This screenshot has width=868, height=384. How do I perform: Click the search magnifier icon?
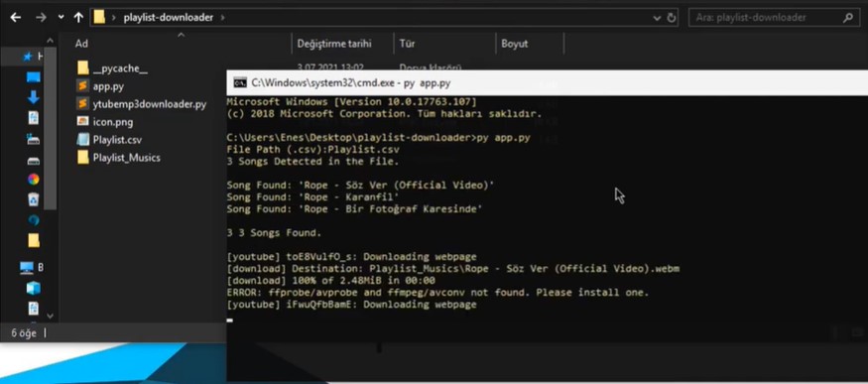(x=847, y=18)
